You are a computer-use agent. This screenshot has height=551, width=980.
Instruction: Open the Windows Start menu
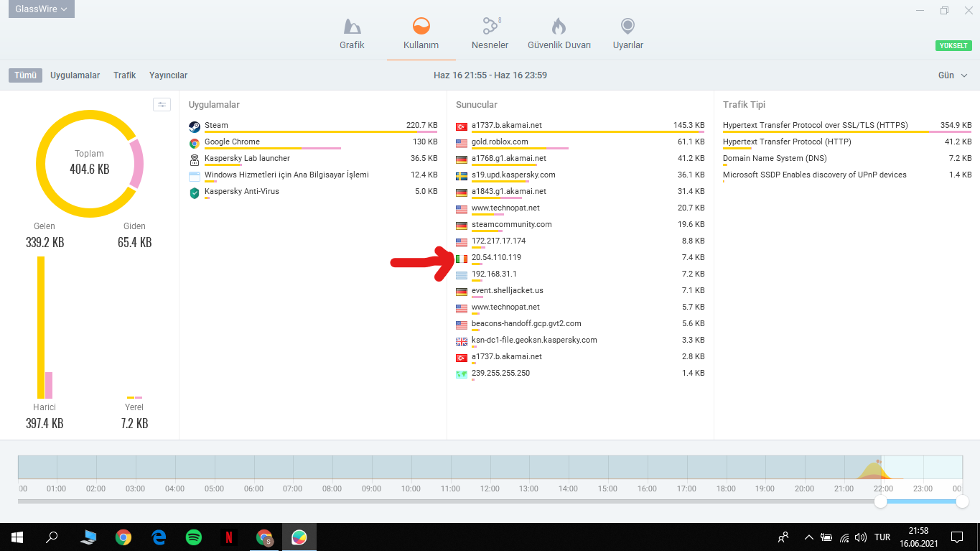click(x=17, y=537)
